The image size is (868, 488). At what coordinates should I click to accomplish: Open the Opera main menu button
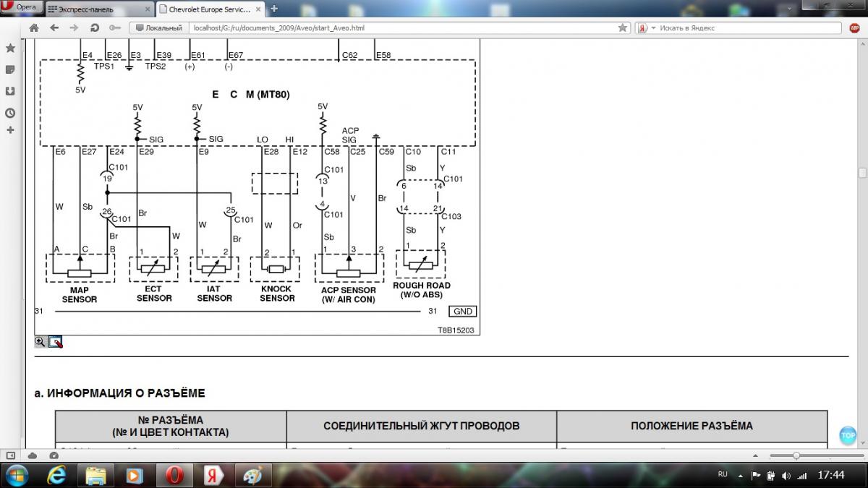[x=22, y=7]
